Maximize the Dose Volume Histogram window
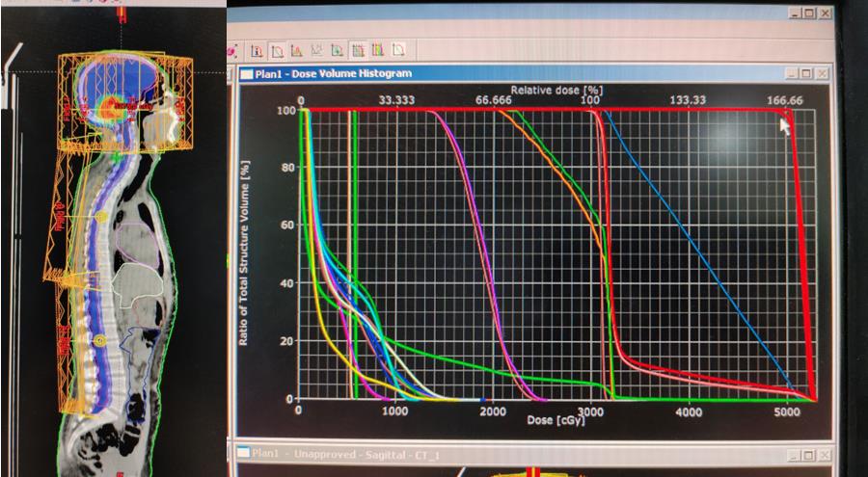 [x=807, y=73]
